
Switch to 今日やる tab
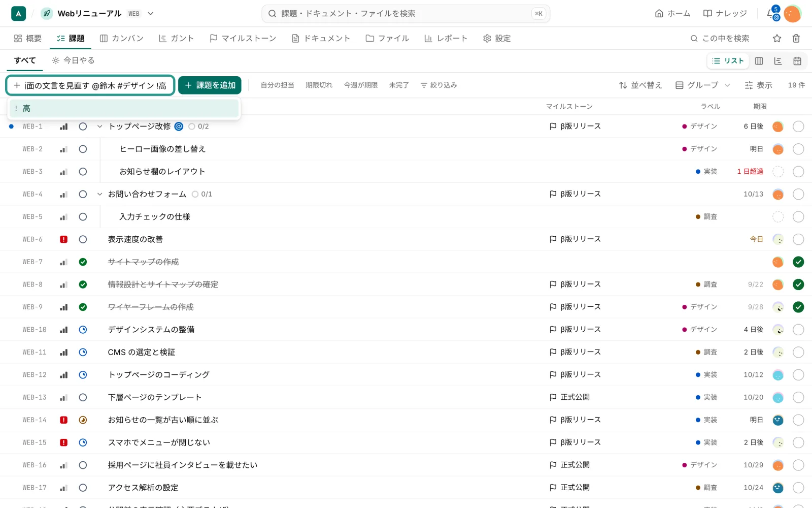coord(73,60)
